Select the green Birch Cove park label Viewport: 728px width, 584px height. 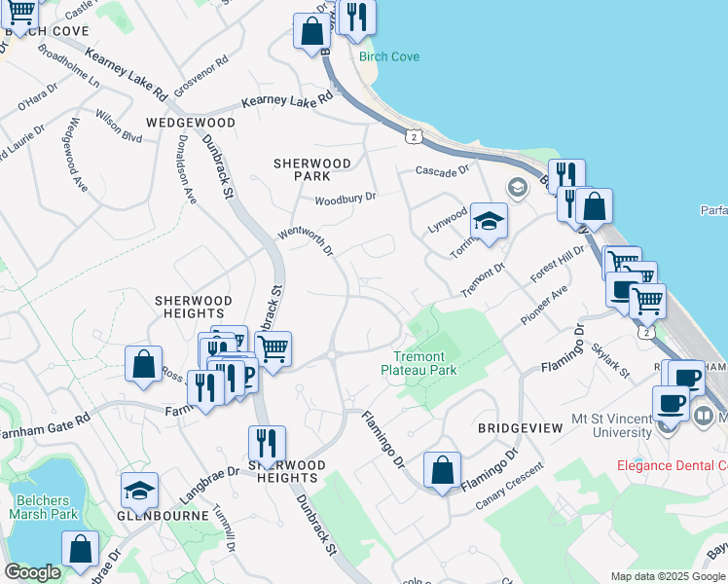(x=389, y=56)
